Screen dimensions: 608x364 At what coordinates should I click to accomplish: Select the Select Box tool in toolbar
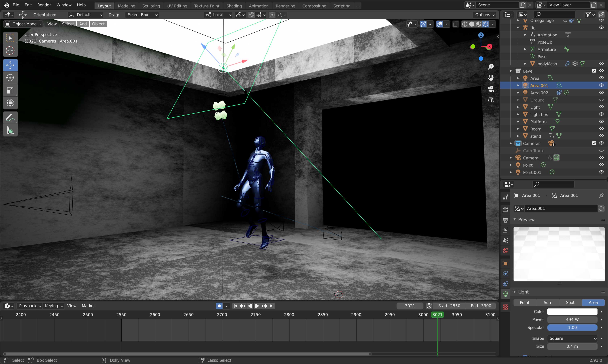[x=10, y=38]
